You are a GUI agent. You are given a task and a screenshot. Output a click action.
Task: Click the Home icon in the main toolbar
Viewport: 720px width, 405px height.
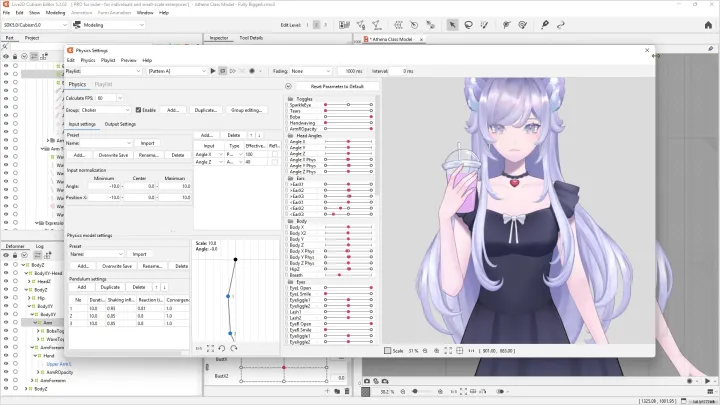[708, 25]
